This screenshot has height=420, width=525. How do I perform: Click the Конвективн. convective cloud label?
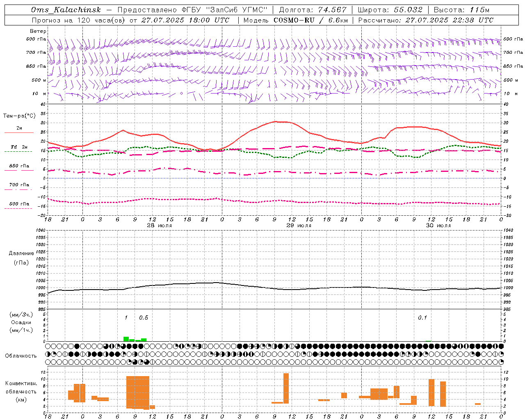pos(21,383)
